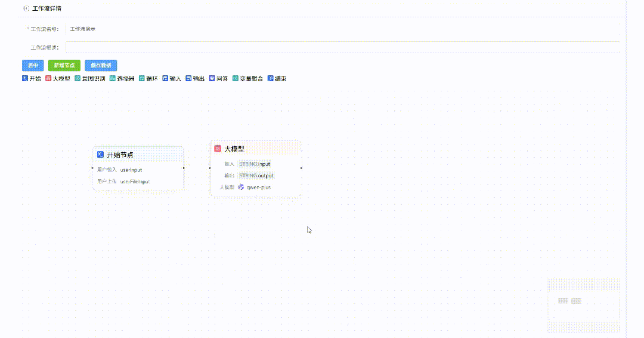Click the qwen-plus model icon
The image size is (644, 338).
(241, 187)
